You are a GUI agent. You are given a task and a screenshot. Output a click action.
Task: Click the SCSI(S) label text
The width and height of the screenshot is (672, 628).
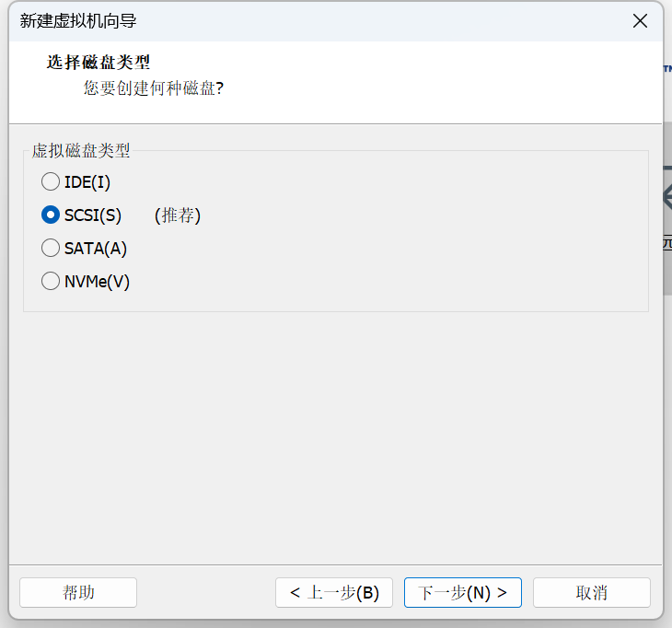click(92, 215)
